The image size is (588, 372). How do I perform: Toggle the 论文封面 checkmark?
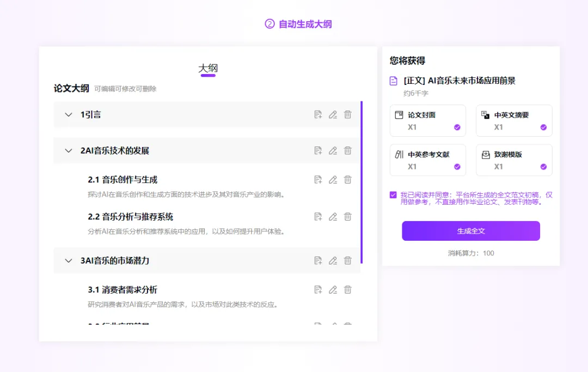(x=457, y=127)
